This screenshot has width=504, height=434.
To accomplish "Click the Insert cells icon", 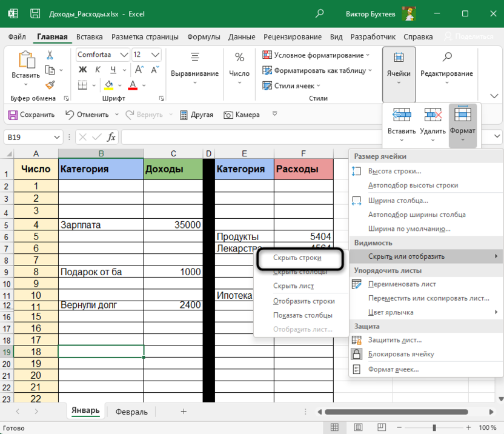I will (402, 115).
